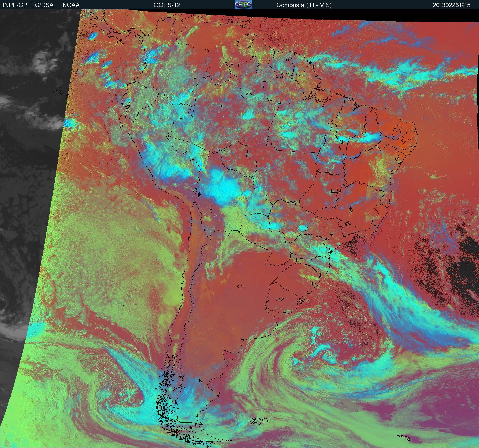This screenshot has height=448, width=479.
Task: Select the timestamp 201302261215
Action: 452,5
